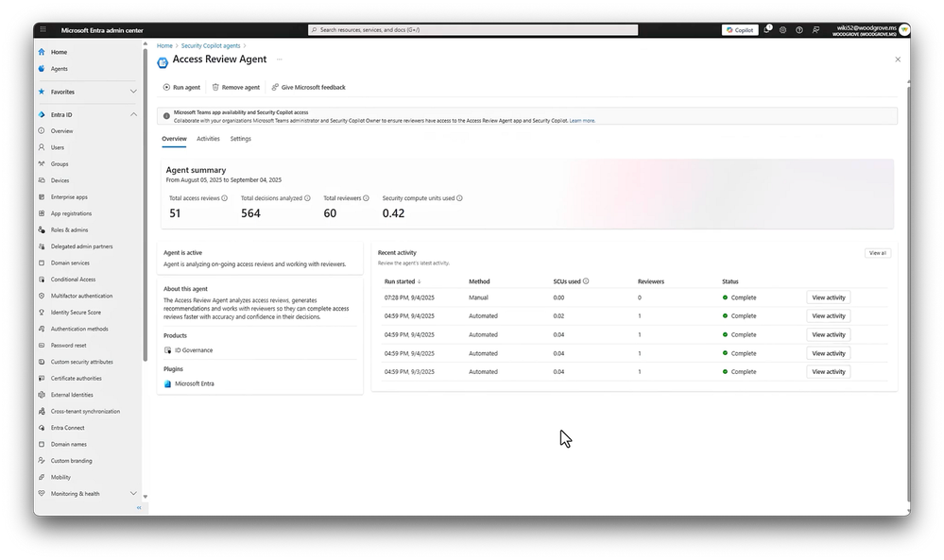The width and height of the screenshot is (944, 560).
Task: Click Remove agent
Action: click(235, 87)
